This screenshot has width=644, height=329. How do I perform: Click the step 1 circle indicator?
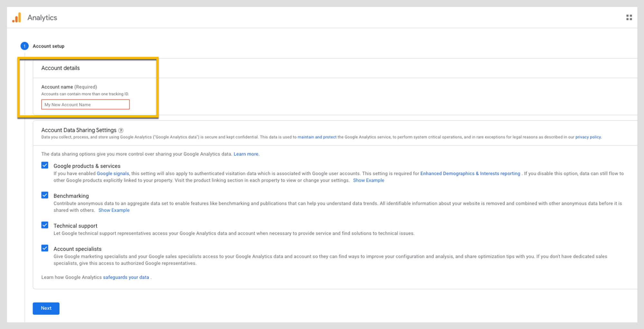[24, 46]
